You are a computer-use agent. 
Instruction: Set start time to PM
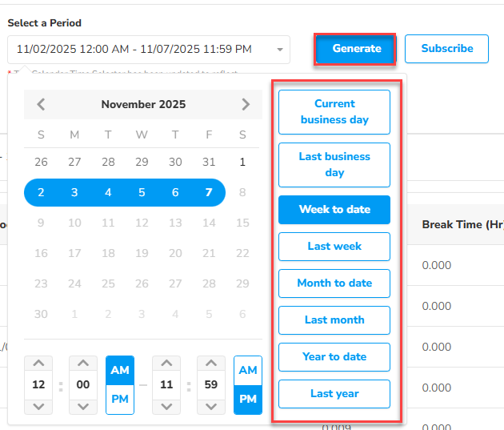pyautogui.click(x=120, y=399)
